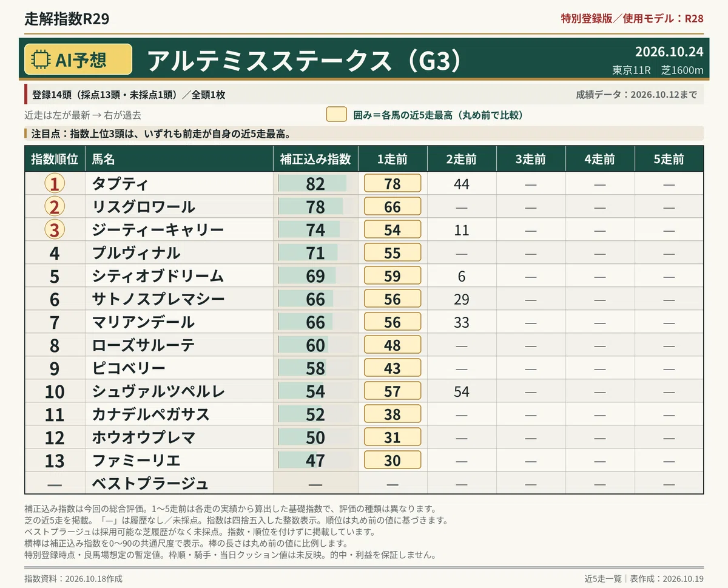Select the circled rank 1 marker for タプティ
Image resolution: width=728 pixels, height=588 pixels.
tap(55, 184)
